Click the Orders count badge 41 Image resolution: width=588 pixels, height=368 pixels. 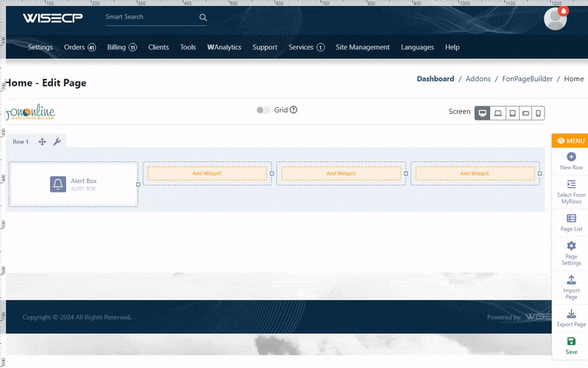[x=92, y=47]
